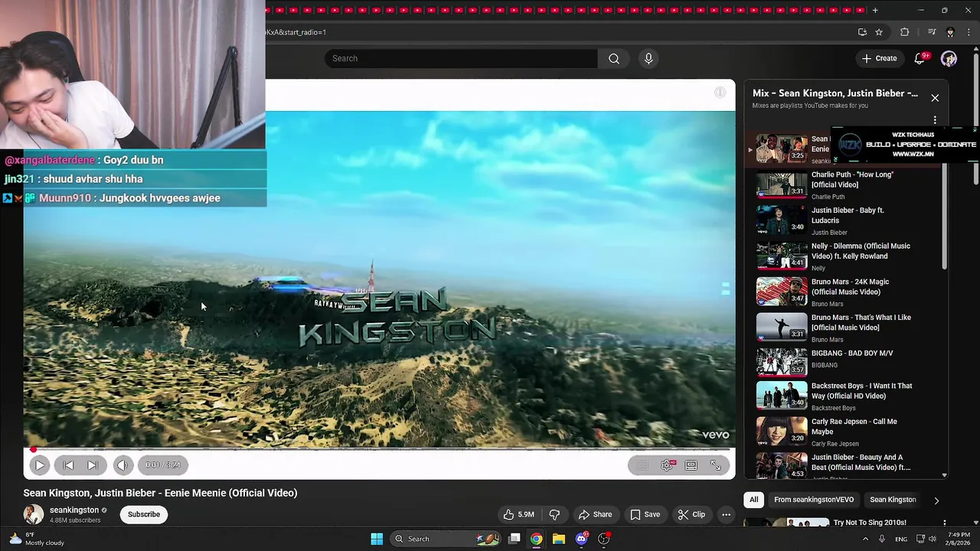Viewport: 980px width, 551px height.
Task: Clip the video with scissors button
Action: tap(691, 514)
